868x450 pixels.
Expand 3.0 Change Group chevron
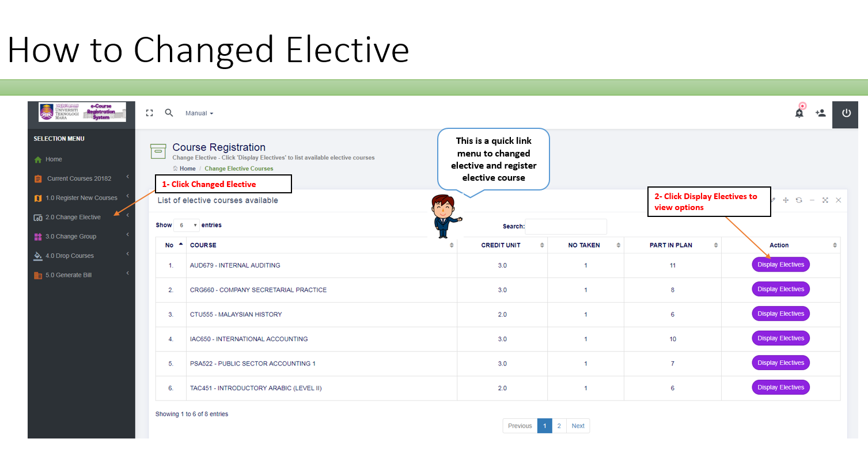click(x=127, y=235)
